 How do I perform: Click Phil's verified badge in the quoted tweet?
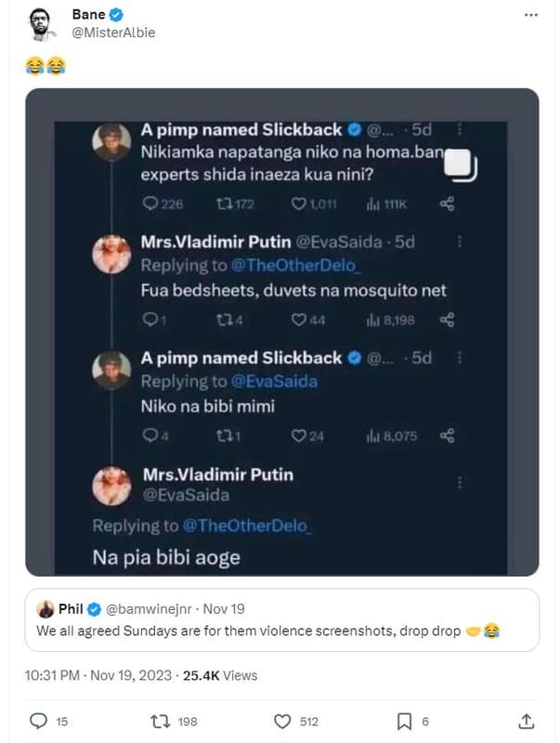(x=91, y=610)
